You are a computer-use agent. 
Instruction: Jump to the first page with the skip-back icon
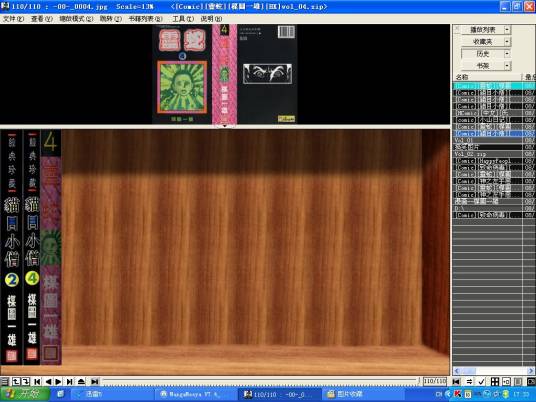click(x=37, y=381)
